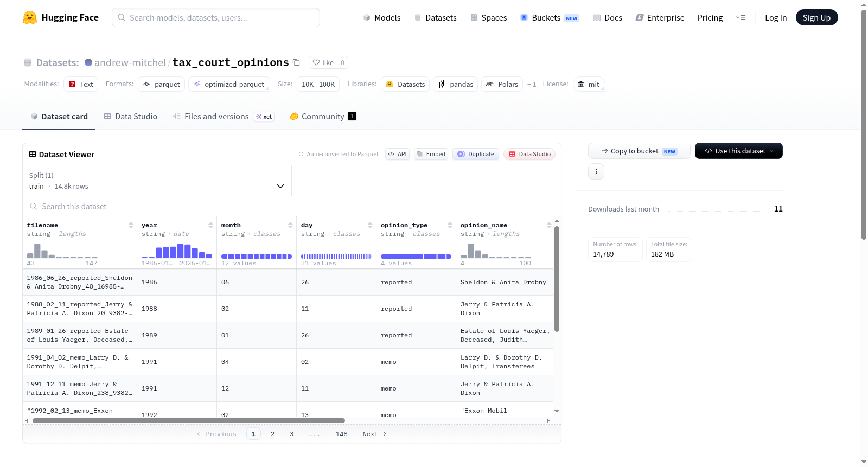This screenshot has height=467, width=868.
Task: Sort the filename column using its sort arrows
Action: 131,225
